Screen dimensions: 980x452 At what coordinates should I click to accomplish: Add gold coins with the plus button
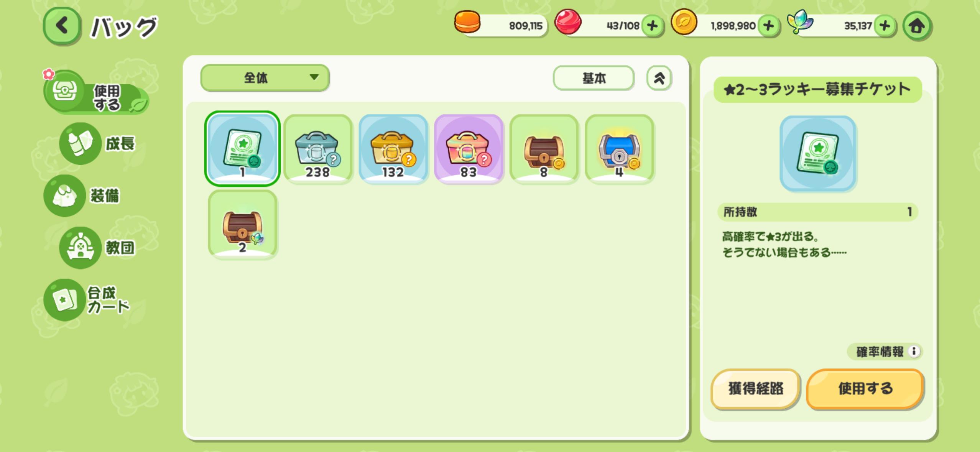pos(768,26)
